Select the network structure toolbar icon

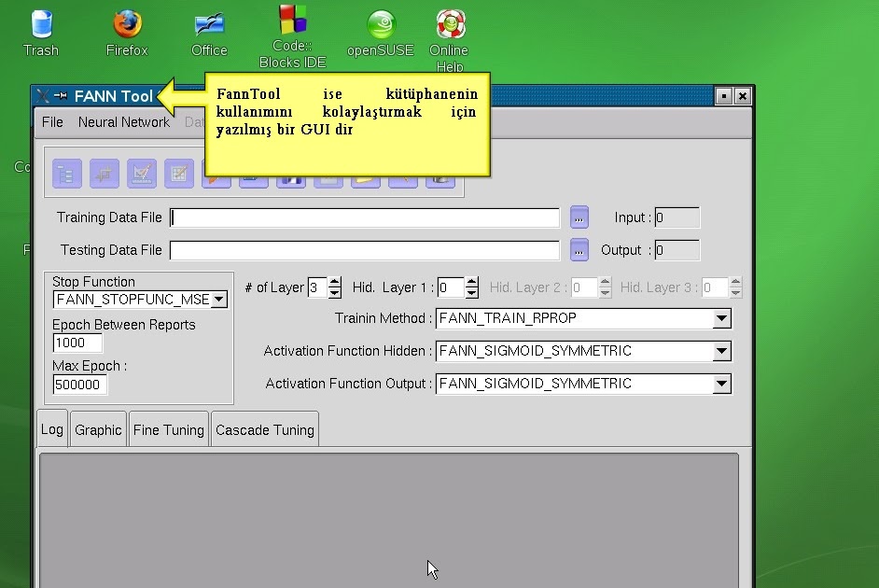pyautogui.click(x=66, y=174)
